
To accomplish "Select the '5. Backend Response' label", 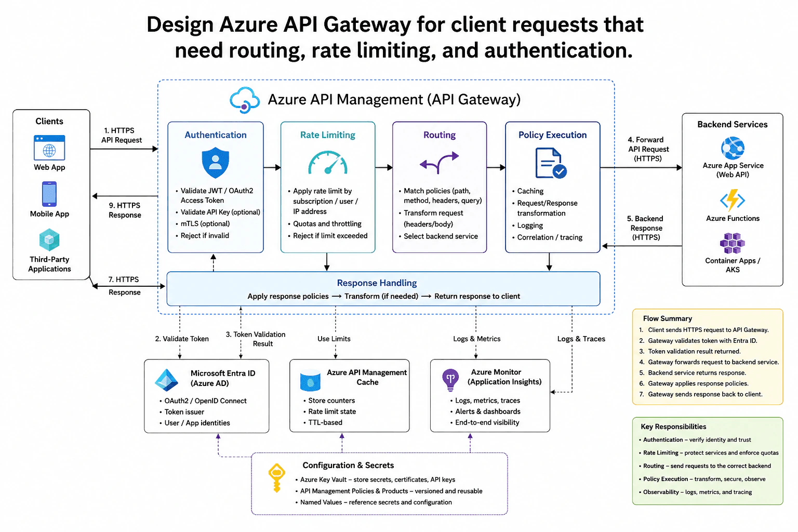I will 646,228.
